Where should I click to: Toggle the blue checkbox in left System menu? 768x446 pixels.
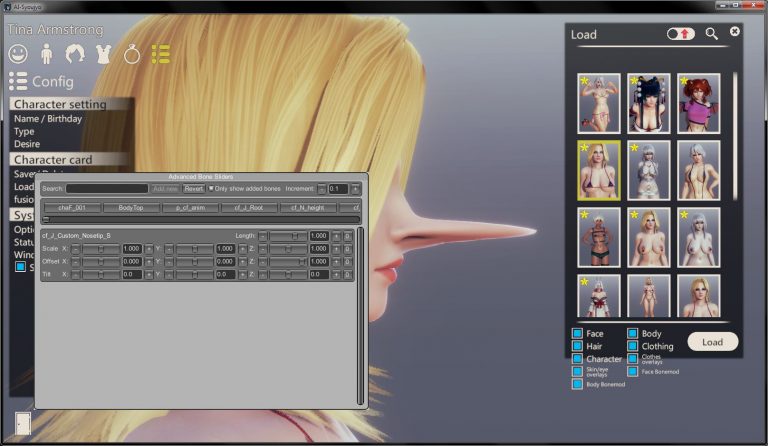pos(20,267)
